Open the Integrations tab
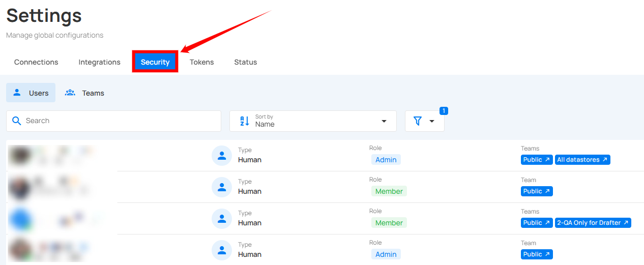Image resolution: width=644 pixels, height=265 pixels. coord(99,62)
